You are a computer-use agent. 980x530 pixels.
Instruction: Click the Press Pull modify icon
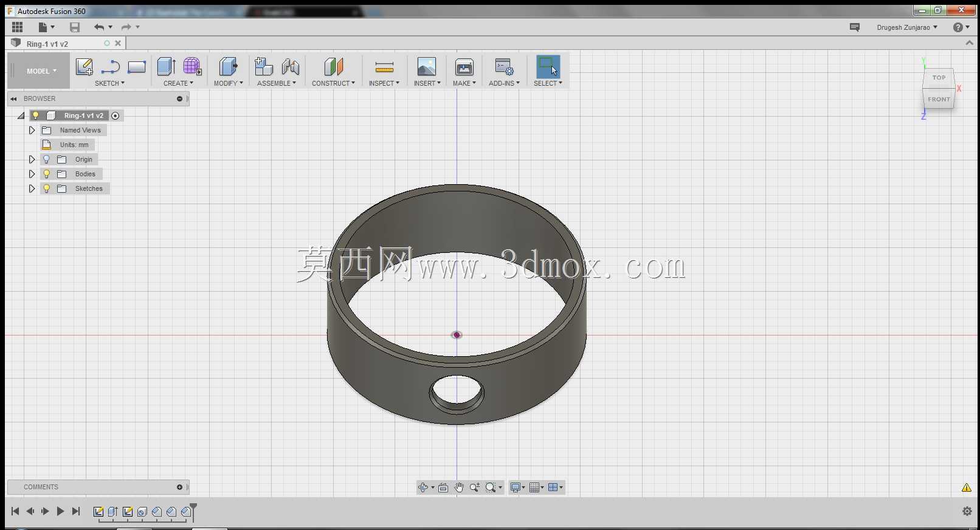(x=228, y=67)
